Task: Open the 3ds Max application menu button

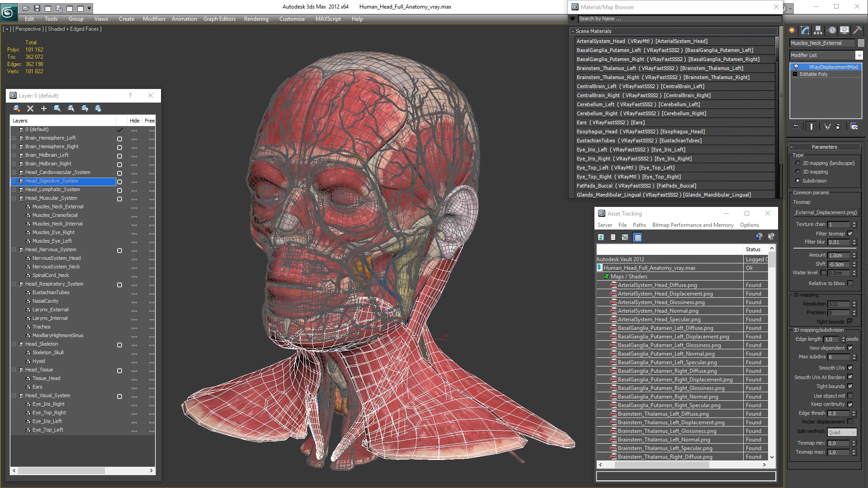Action: click(8, 11)
